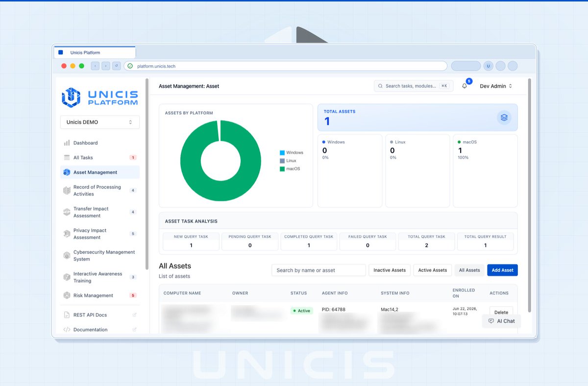Open Record of Processing Activities
This screenshot has height=386, width=588.
click(x=100, y=191)
